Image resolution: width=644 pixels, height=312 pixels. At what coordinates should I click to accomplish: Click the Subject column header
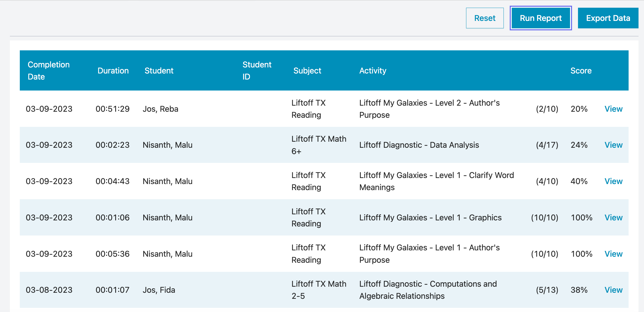point(307,71)
